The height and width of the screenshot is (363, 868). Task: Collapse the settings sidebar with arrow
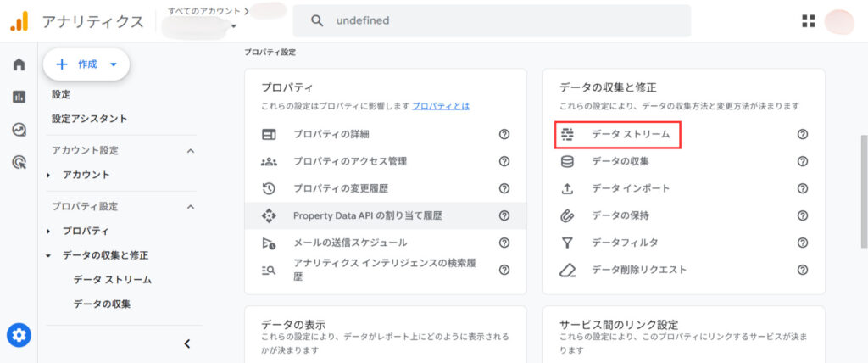pyautogui.click(x=187, y=343)
